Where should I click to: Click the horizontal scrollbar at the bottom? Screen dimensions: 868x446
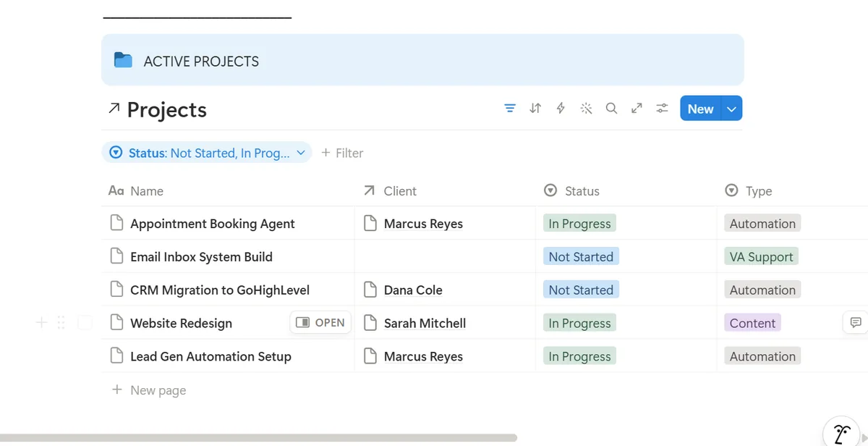[258, 437]
